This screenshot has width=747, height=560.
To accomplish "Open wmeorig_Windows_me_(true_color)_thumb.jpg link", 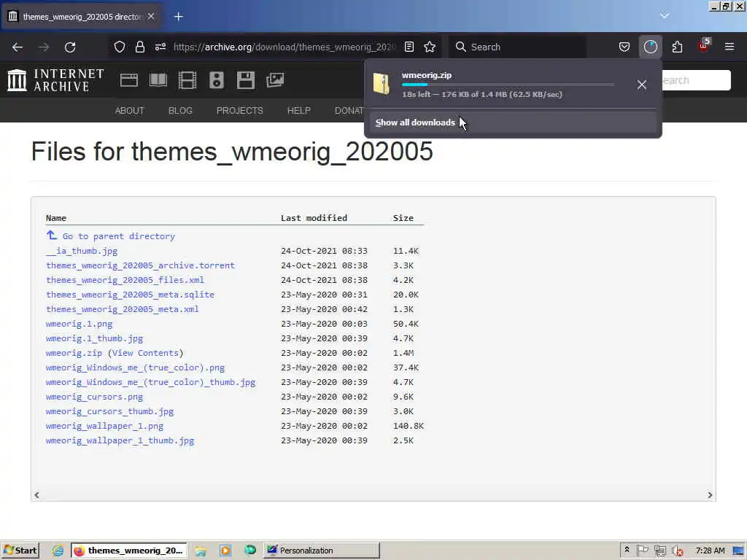I will click(150, 382).
